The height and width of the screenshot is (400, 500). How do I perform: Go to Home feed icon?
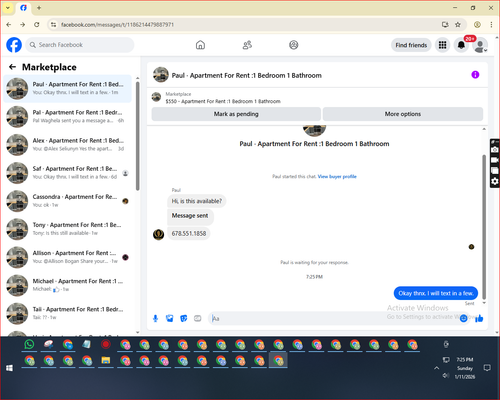200,45
